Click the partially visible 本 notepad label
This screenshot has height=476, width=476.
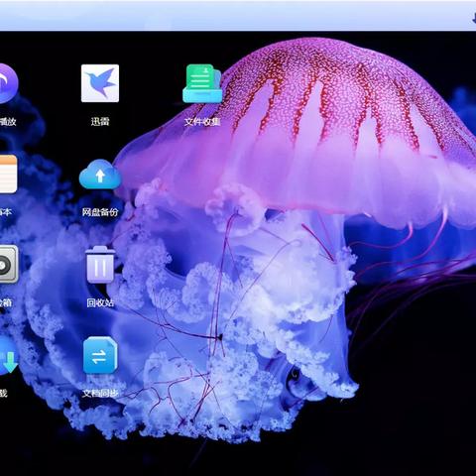[x=6, y=212]
